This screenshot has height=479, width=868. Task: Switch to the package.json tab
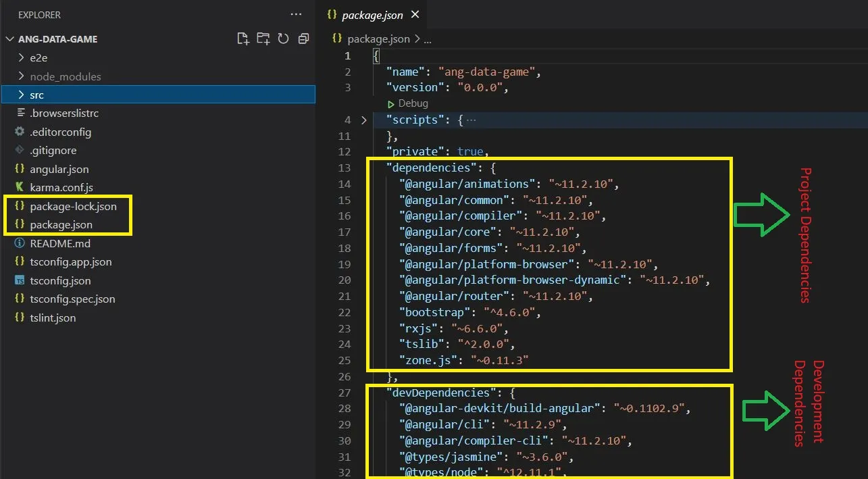tap(372, 15)
